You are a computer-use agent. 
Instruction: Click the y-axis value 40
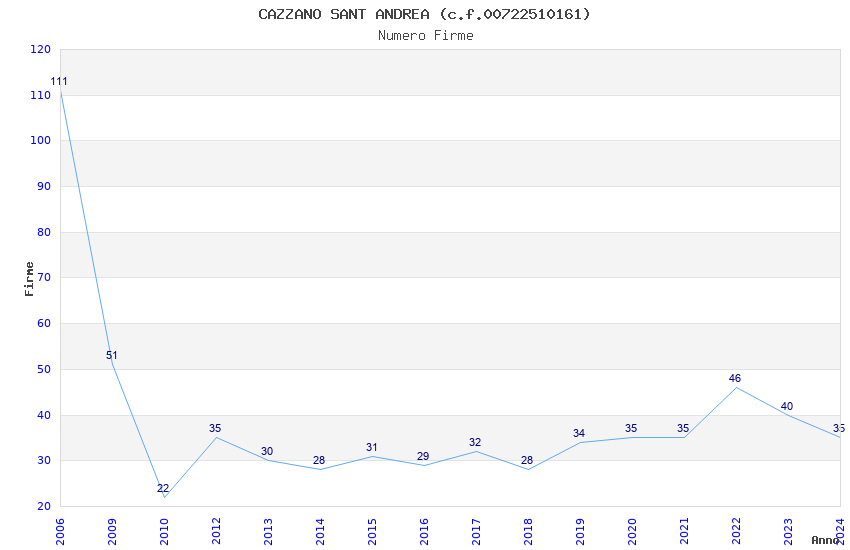tap(44, 416)
